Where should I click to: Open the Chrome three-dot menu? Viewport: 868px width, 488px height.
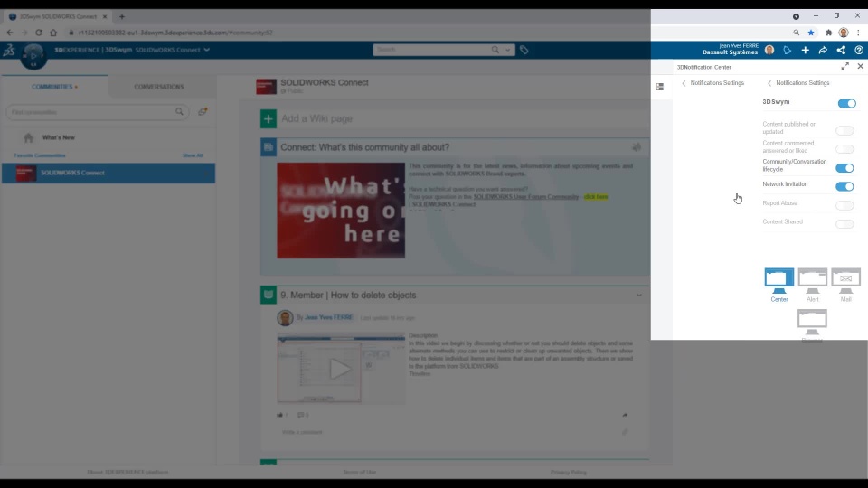(x=859, y=33)
